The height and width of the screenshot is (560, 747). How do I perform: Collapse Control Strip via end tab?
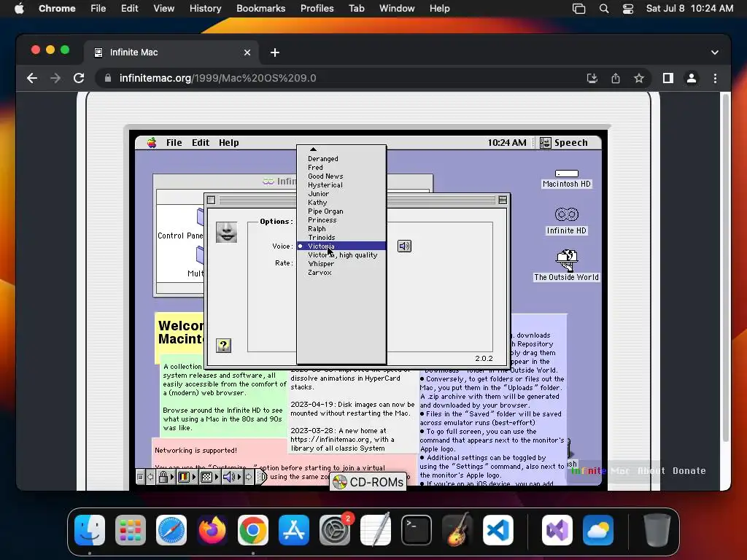261,477
